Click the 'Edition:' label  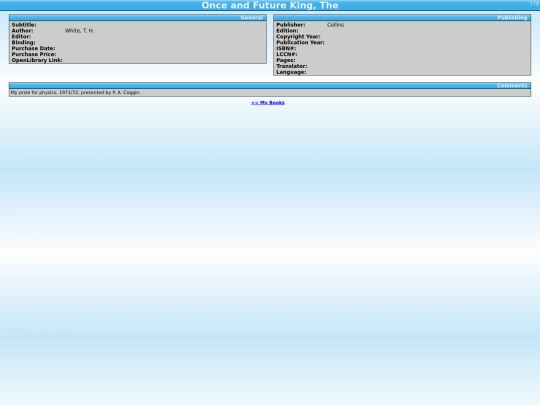coord(287,31)
